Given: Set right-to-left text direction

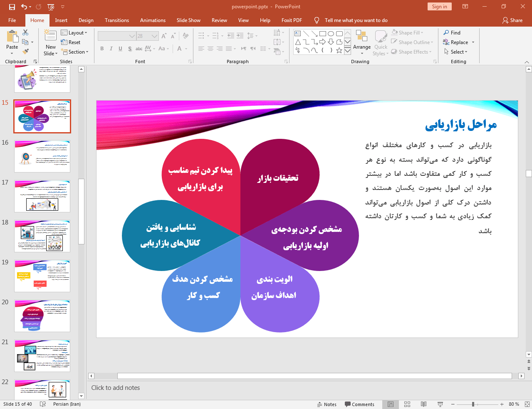Looking at the screenshot, I should tap(253, 49).
